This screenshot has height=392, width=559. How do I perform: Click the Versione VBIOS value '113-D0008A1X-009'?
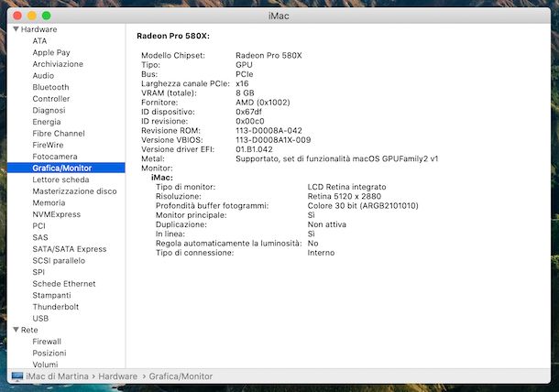click(x=273, y=140)
